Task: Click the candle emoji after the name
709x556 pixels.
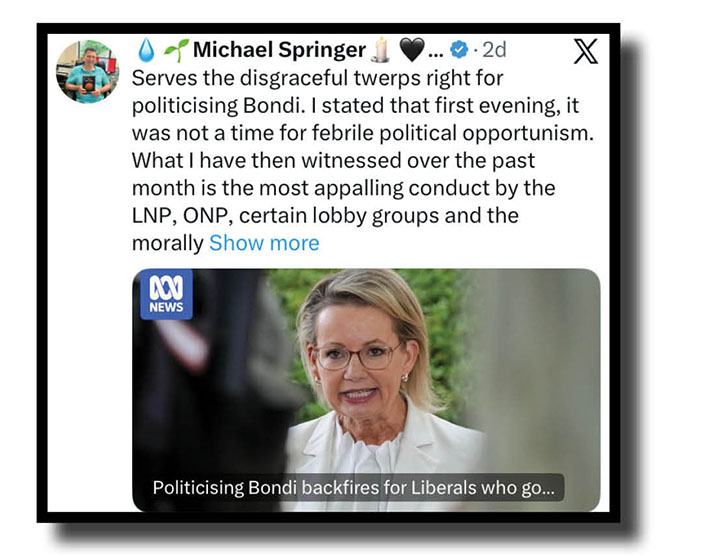Action: pos(380,49)
